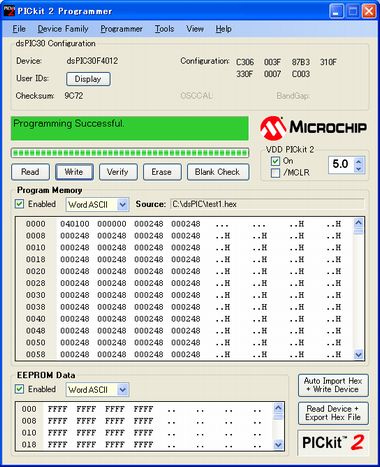
Task: Open EEPROM Data Word ASCII dropdown
Action: point(123,390)
